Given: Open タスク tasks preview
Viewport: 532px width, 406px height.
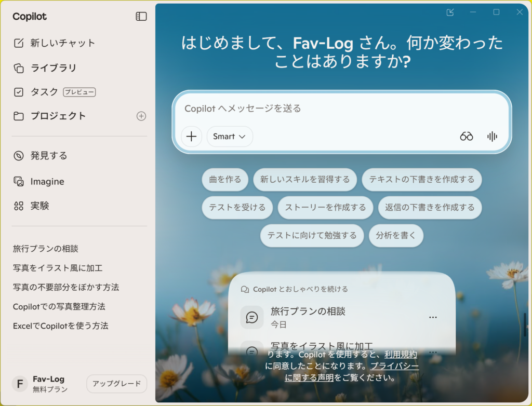Looking at the screenshot, I should pos(54,92).
